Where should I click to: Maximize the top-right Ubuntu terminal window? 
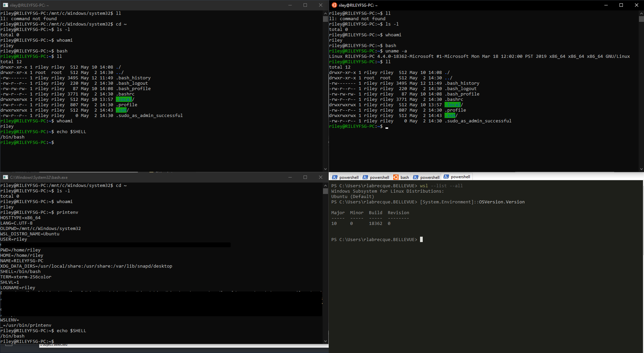tap(621, 5)
